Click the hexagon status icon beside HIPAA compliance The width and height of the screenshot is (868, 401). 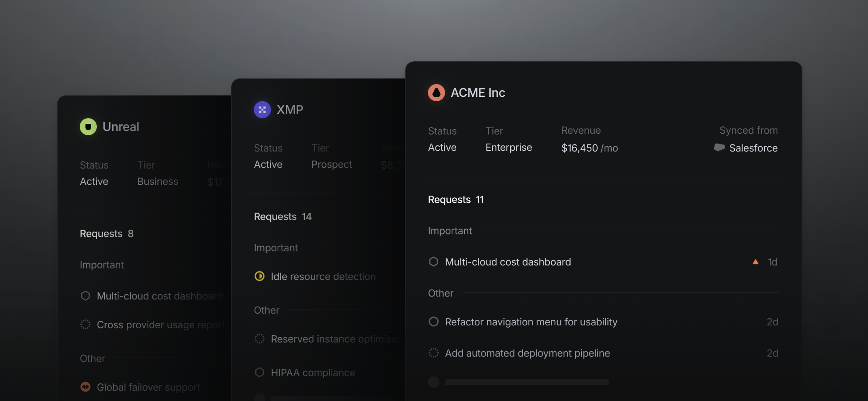pyautogui.click(x=259, y=372)
